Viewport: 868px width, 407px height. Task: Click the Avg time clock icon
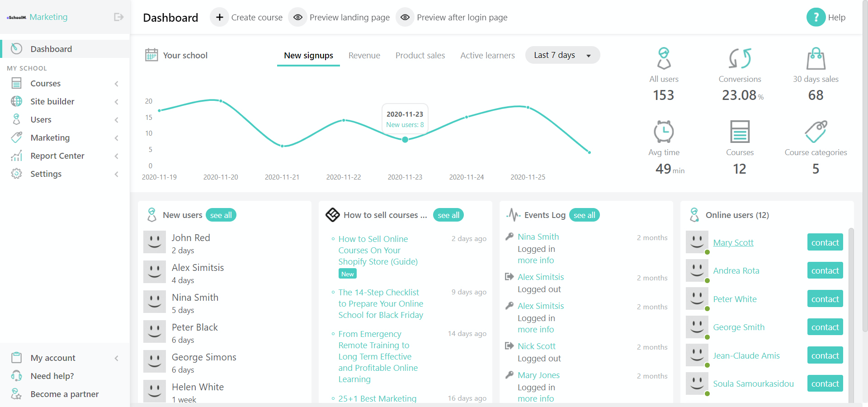[664, 132]
